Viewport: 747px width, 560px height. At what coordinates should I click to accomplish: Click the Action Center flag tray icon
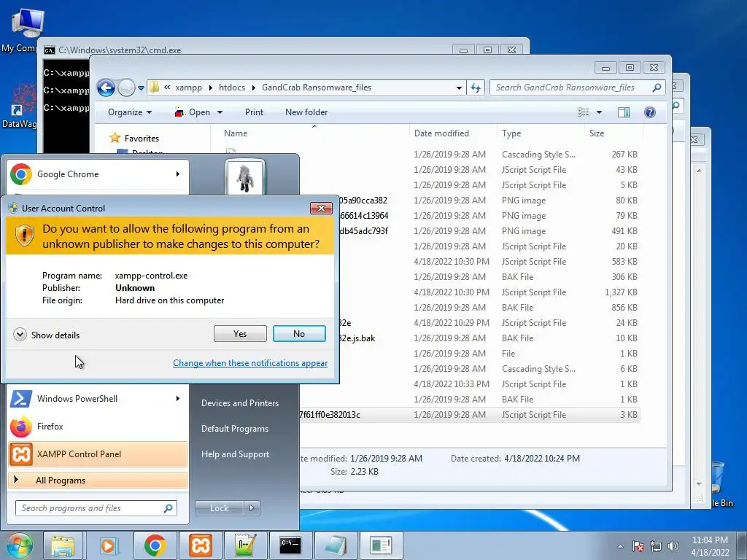pos(638,546)
